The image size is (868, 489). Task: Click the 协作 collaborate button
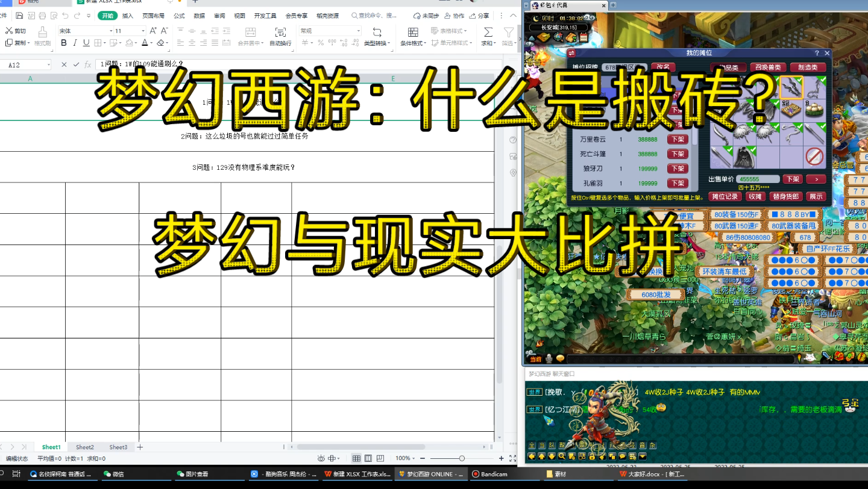click(x=455, y=16)
